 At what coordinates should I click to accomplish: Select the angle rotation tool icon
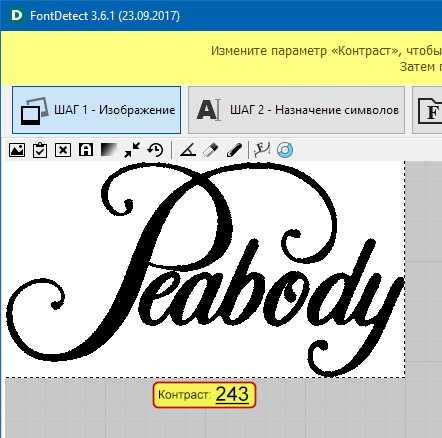click(188, 150)
